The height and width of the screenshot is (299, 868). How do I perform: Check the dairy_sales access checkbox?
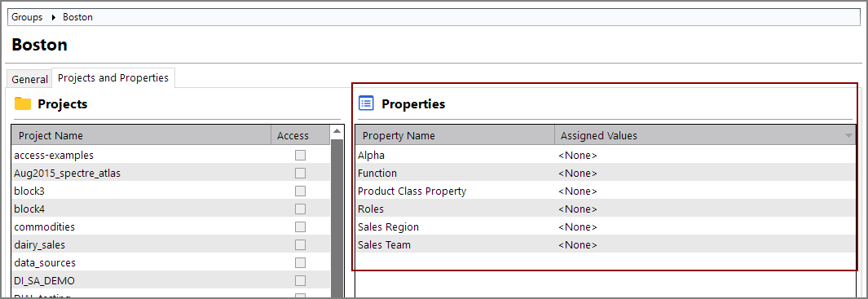[x=300, y=244]
